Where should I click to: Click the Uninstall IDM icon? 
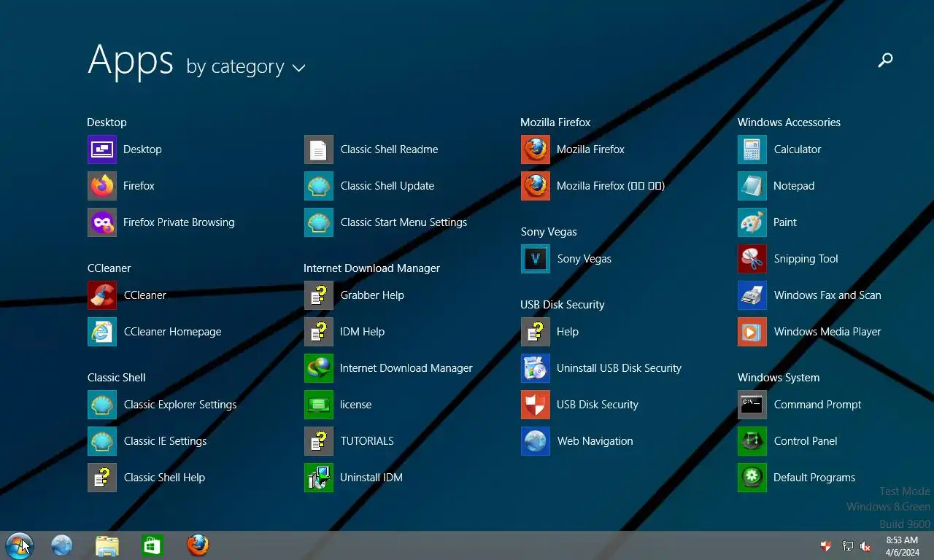coord(319,478)
